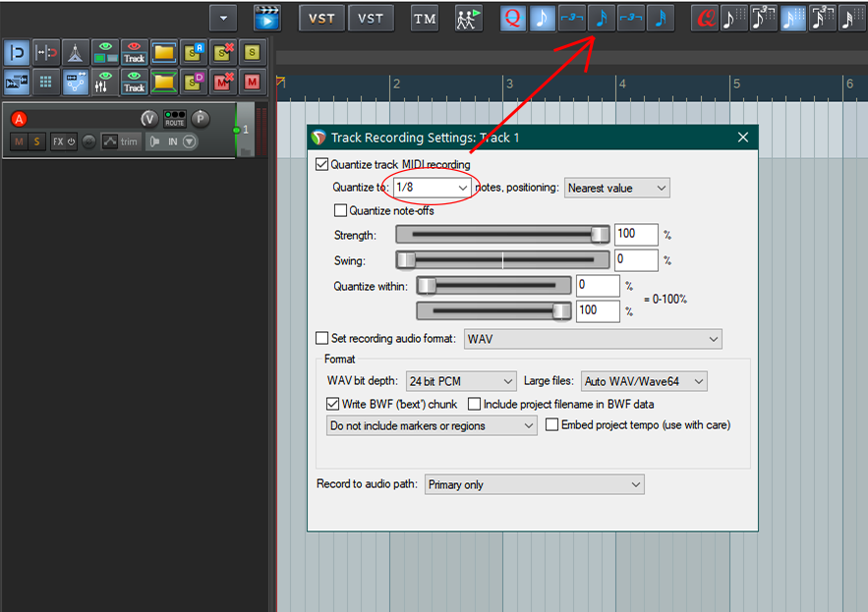
Task: Check Include project filename in BWF data
Action: coord(475,404)
